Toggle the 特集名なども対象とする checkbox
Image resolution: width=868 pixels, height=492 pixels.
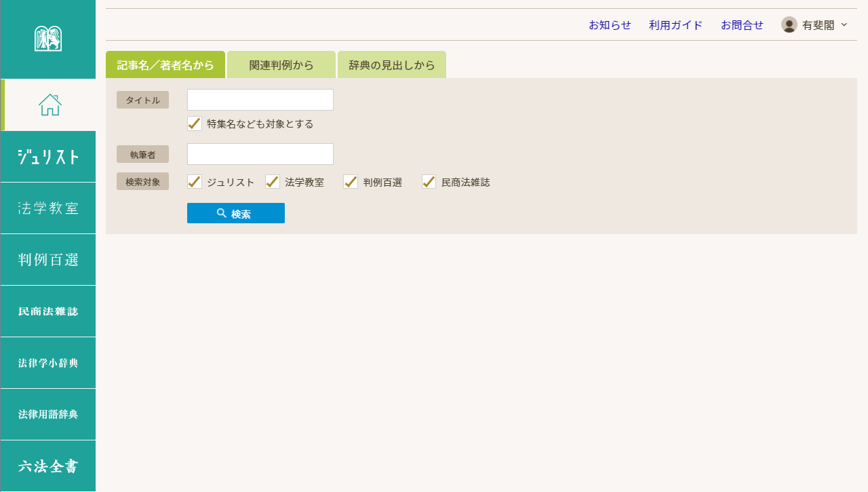[x=195, y=124]
